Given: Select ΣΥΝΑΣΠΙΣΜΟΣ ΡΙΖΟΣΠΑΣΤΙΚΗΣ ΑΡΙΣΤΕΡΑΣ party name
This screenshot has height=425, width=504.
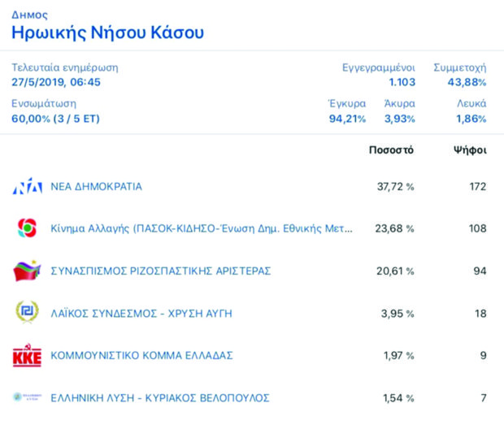Looking at the screenshot, I should point(160,271).
